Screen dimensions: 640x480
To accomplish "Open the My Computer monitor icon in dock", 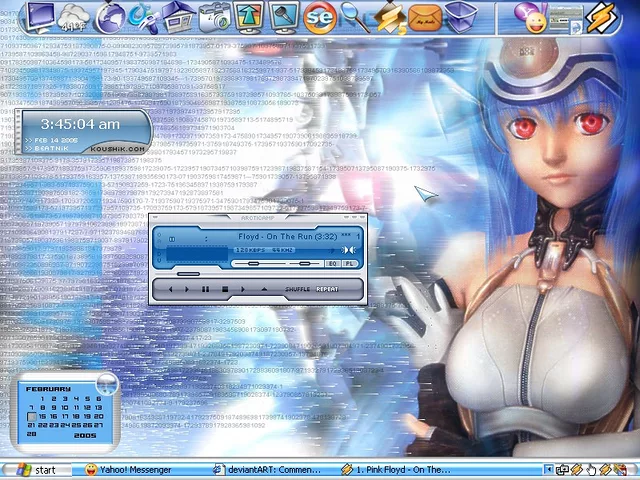I will click(40, 17).
